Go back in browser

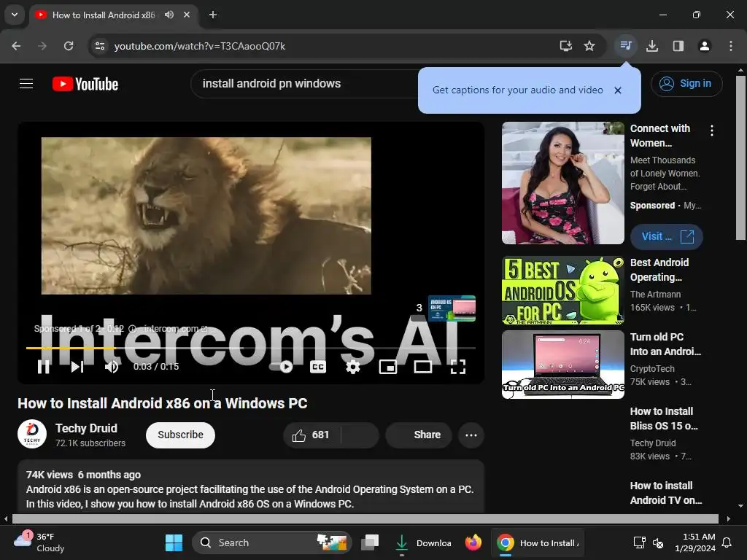tap(16, 46)
